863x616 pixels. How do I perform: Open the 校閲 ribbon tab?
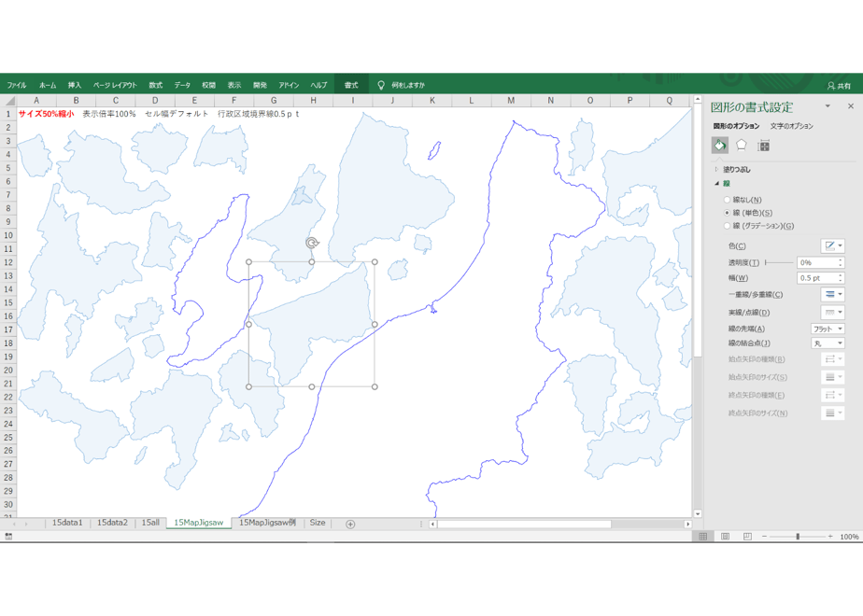pyautogui.click(x=208, y=85)
